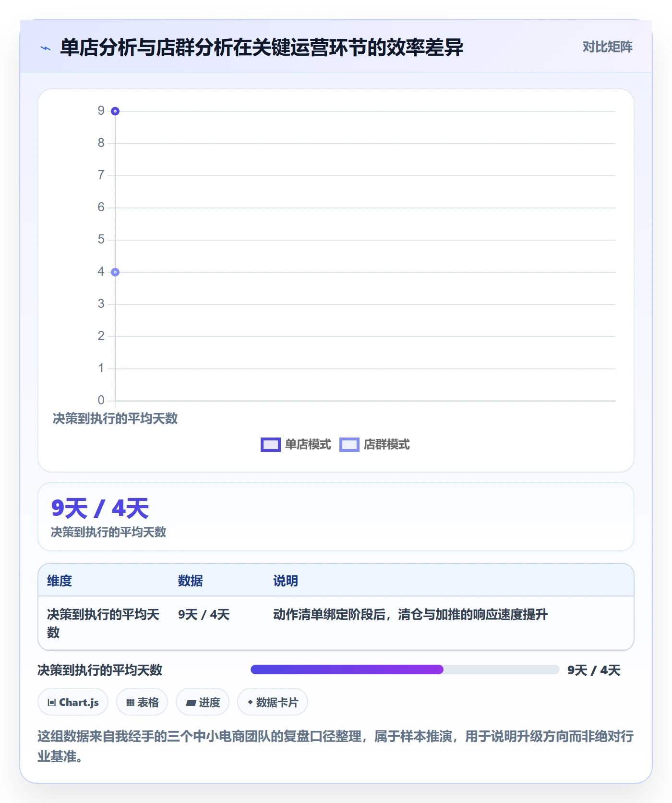Click the grid icon on 表格 chip

[130, 703]
